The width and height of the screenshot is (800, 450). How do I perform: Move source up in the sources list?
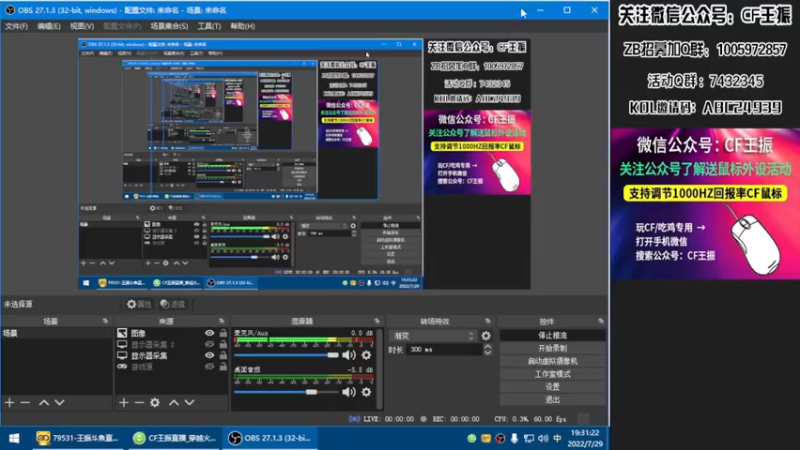[174, 403]
